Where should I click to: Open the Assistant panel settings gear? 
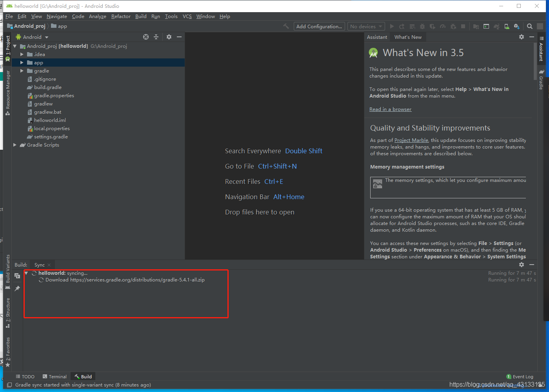pos(522,37)
